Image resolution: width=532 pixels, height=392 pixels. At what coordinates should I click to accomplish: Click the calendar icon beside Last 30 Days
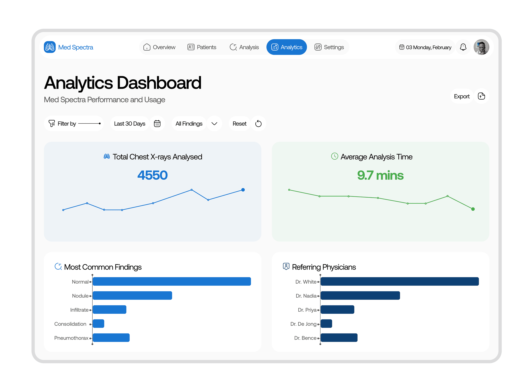click(157, 123)
